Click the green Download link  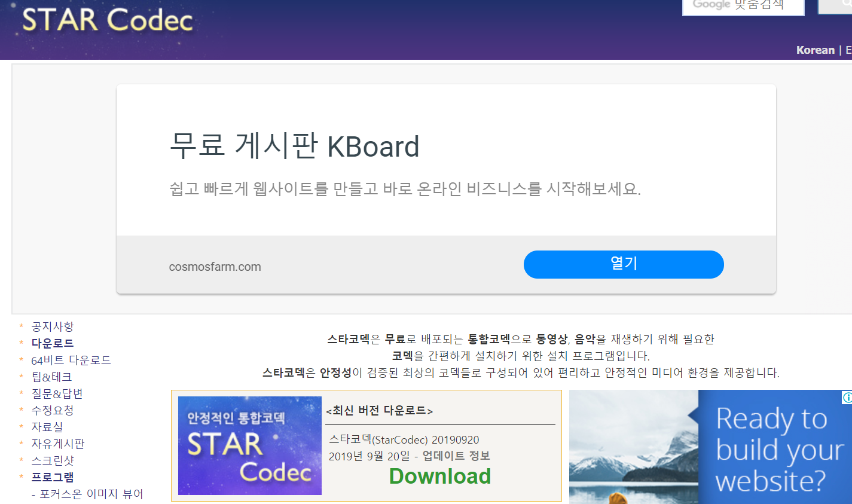(x=440, y=476)
